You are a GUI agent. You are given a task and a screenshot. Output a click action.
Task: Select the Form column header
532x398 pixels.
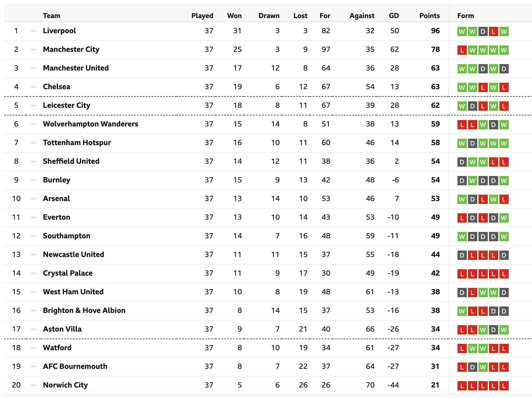(466, 16)
